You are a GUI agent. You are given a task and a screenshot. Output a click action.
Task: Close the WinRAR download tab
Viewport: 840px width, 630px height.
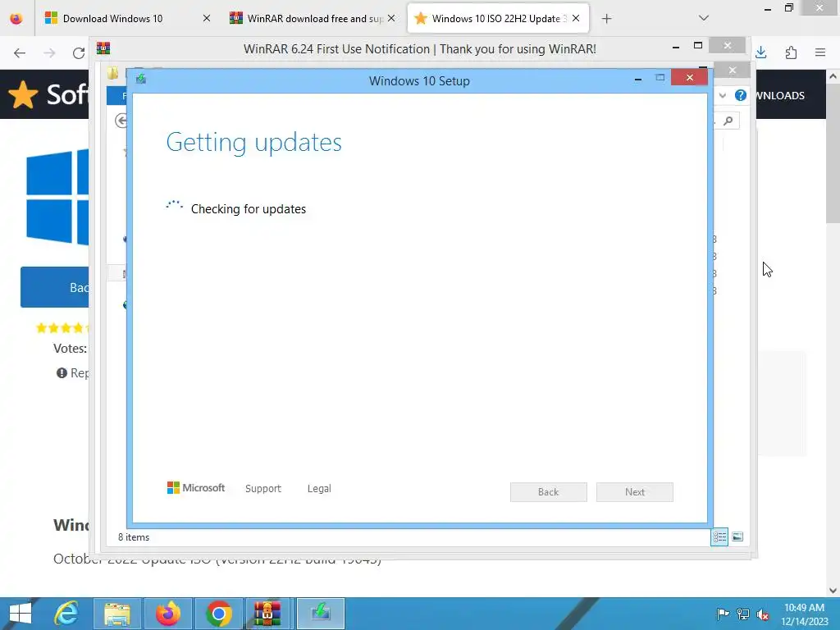(391, 18)
